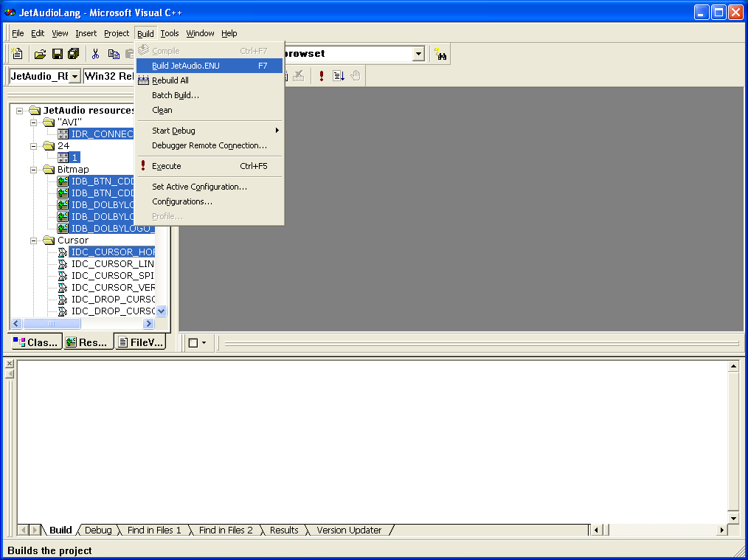Switch to the ResourceView tab
The image size is (748, 560).
point(89,342)
